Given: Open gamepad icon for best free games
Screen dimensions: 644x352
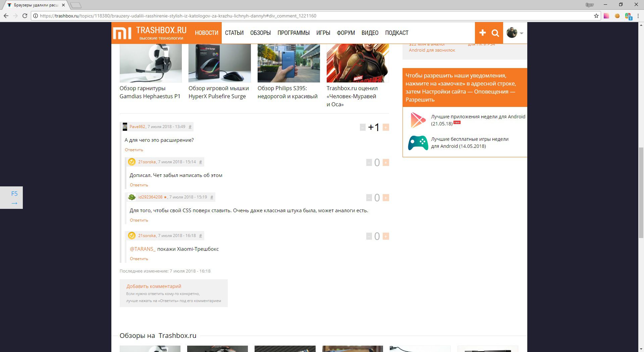Looking at the screenshot, I should 418,143.
